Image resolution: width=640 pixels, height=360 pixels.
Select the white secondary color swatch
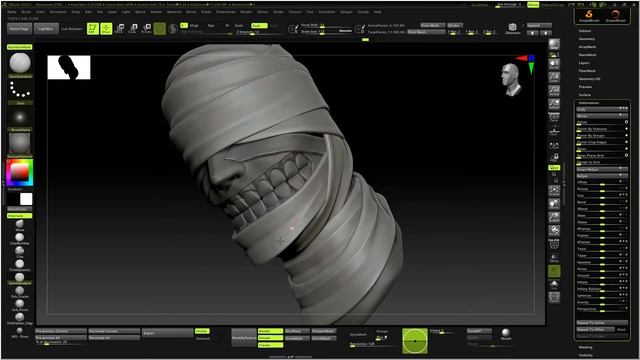pyautogui.click(x=26, y=199)
